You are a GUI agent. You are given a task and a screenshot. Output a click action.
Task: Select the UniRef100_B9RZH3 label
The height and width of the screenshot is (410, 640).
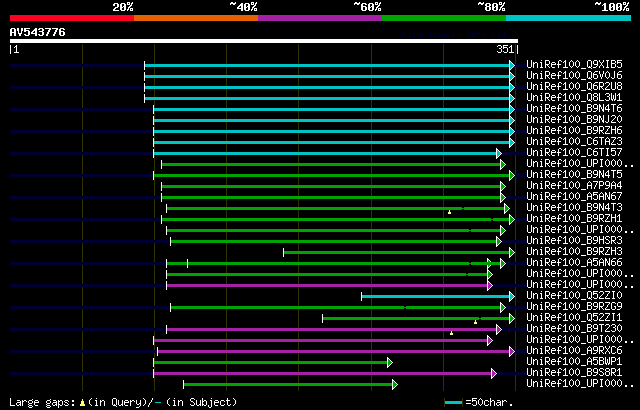[574, 252]
